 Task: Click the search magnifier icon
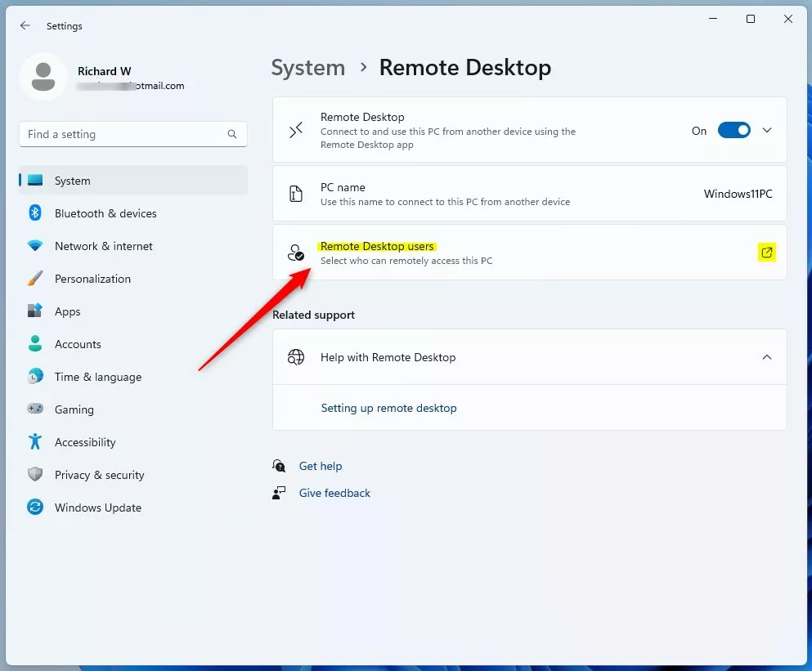pos(232,134)
